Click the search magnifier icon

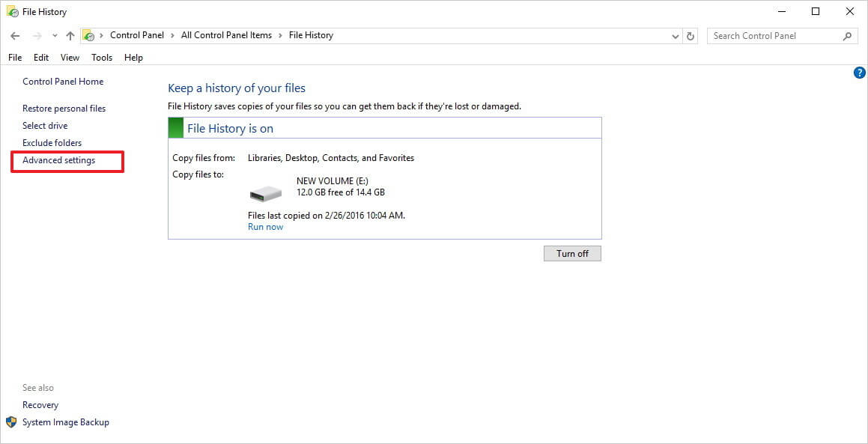coord(847,36)
